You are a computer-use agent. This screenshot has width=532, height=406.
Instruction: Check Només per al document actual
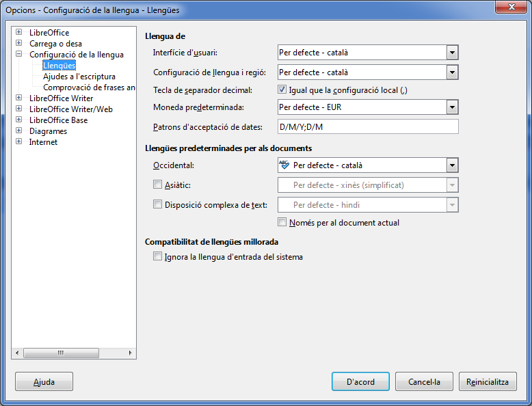282,222
